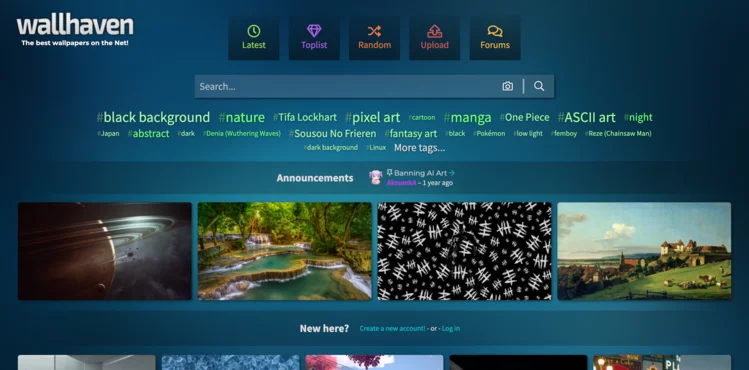Viewport: 749px width, 370px height.
Task: Open the Toplist diamond icon
Action: click(314, 32)
